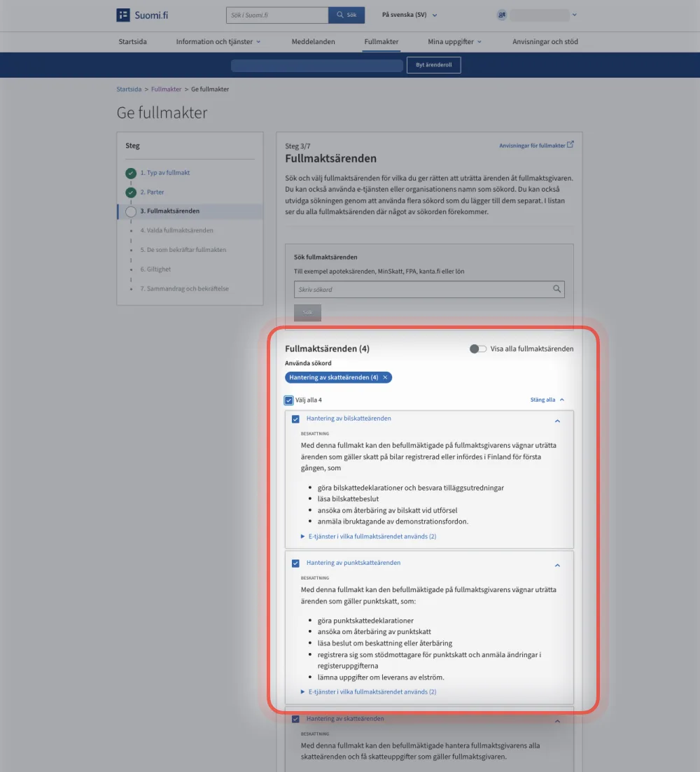
Task: Click the Fullmaktsärenden (4) heading
Action: (x=328, y=349)
